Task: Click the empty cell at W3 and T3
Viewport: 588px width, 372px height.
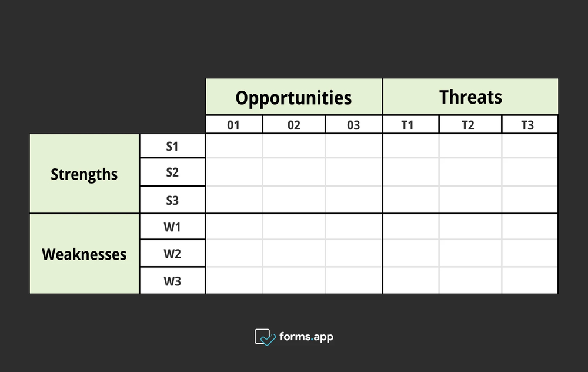Action: [529, 281]
